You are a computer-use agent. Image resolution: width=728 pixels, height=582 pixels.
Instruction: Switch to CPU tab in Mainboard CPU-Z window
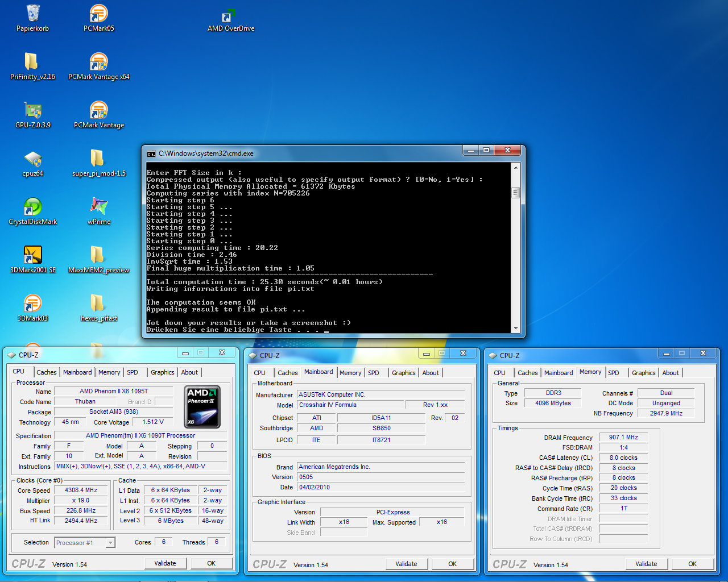tap(259, 373)
